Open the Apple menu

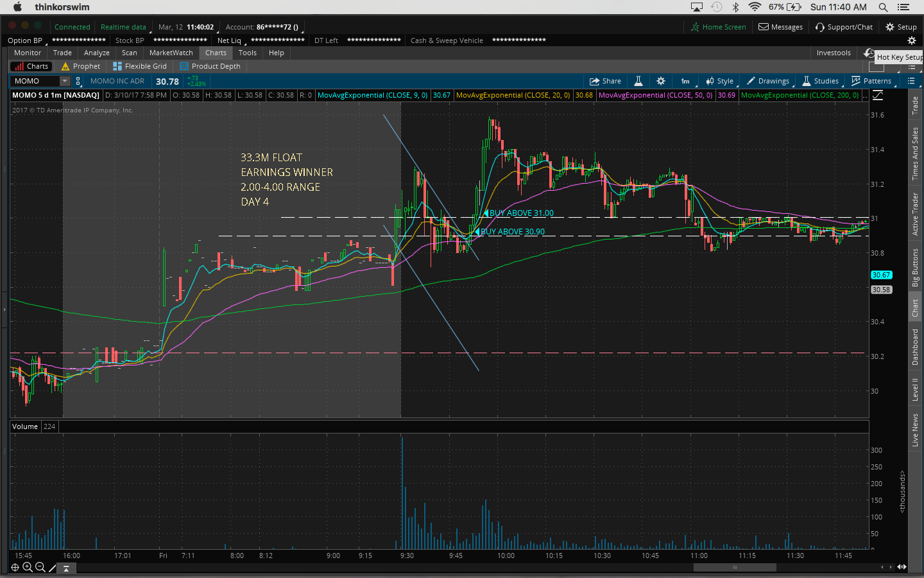point(17,7)
